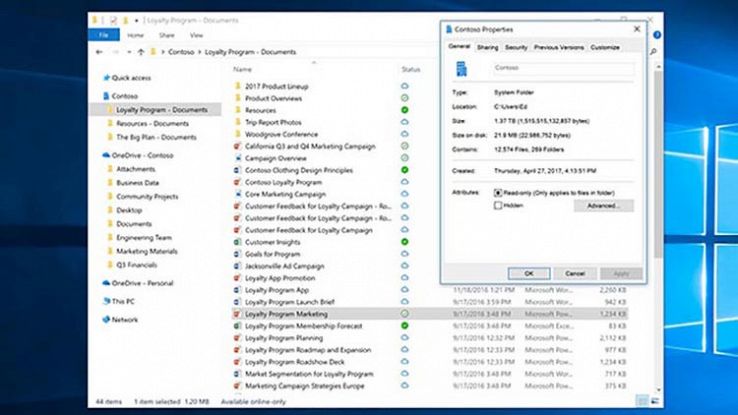Select the Jacksonville Ad Campaign file
Viewport: 738px width, 415px height.
(x=285, y=266)
